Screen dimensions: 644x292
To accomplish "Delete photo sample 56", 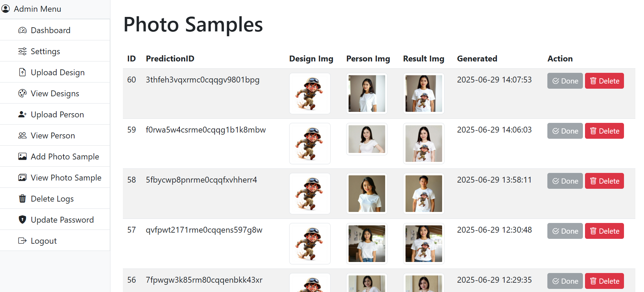I will pos(604,281).
